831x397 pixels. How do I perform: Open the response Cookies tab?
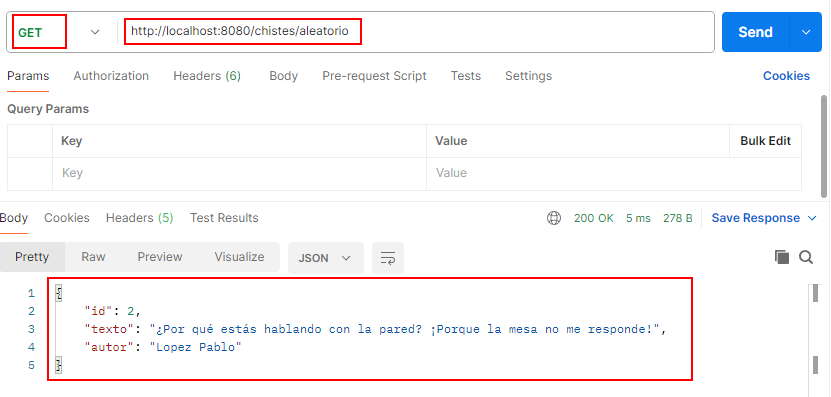(67, 218)
